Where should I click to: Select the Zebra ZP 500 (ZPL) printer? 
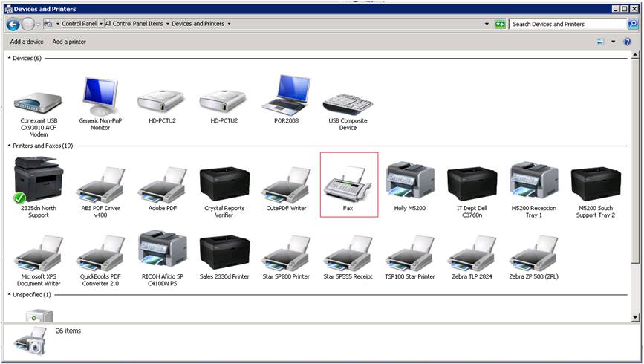pyautogui.click(x=533, y=258)
